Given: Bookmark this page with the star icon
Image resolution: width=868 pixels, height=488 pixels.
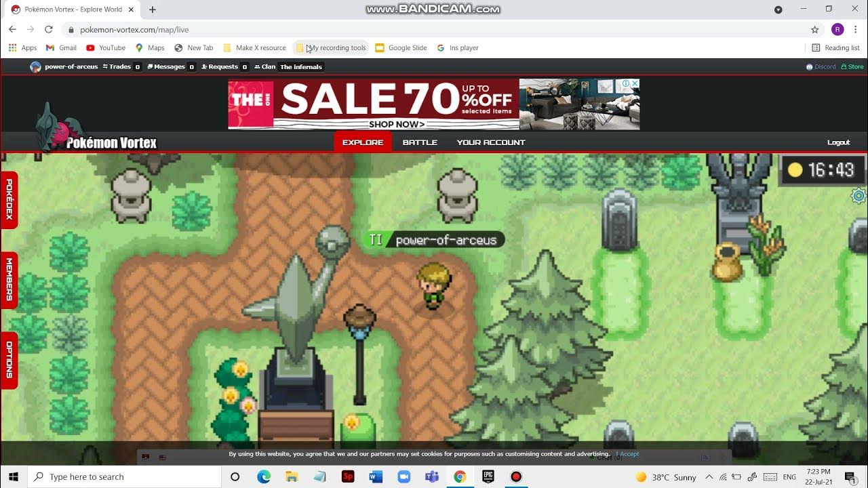Looking at the screenshot, I should [814, 30].
